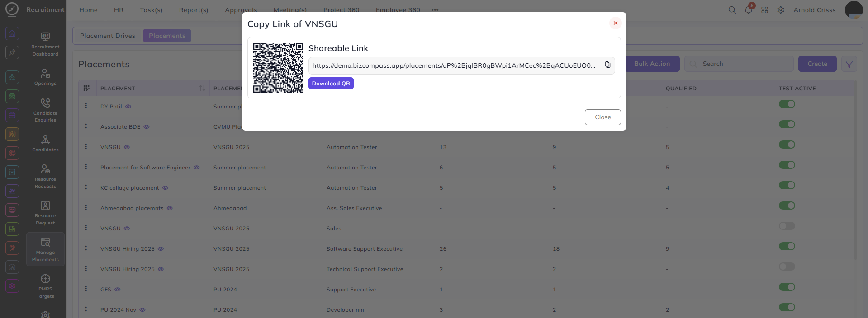Open the Openings sidebar item

pyautogui.click(x=45, y=77)
